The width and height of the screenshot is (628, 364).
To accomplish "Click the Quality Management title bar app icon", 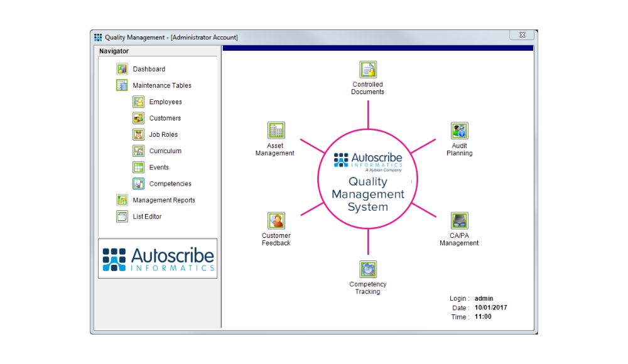I will [98, 38].
